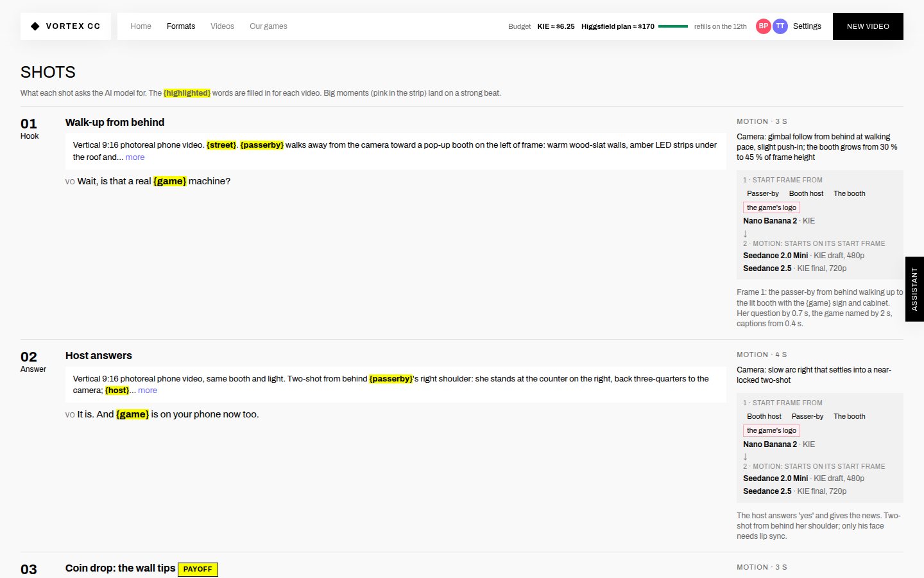
Task: Click the {game} placeholder in shot 02 voiceover
Action: pos(132,414)
